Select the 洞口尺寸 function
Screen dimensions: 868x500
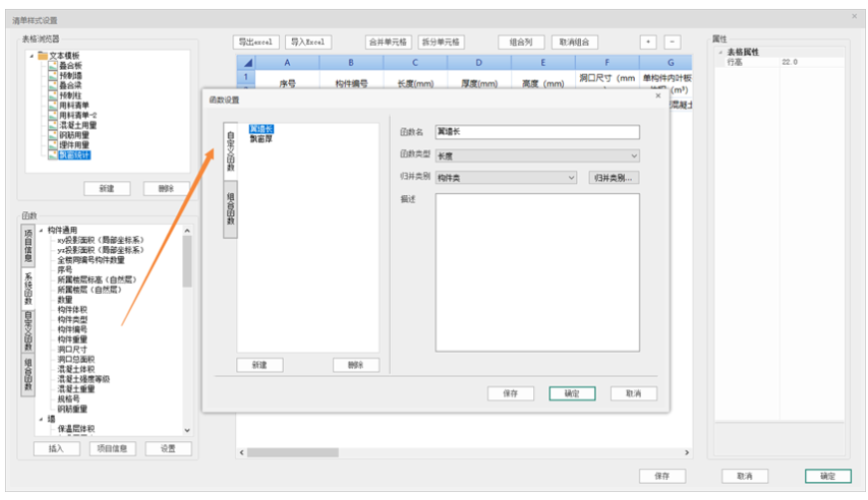pyautogui.click(x=73, y=350)
